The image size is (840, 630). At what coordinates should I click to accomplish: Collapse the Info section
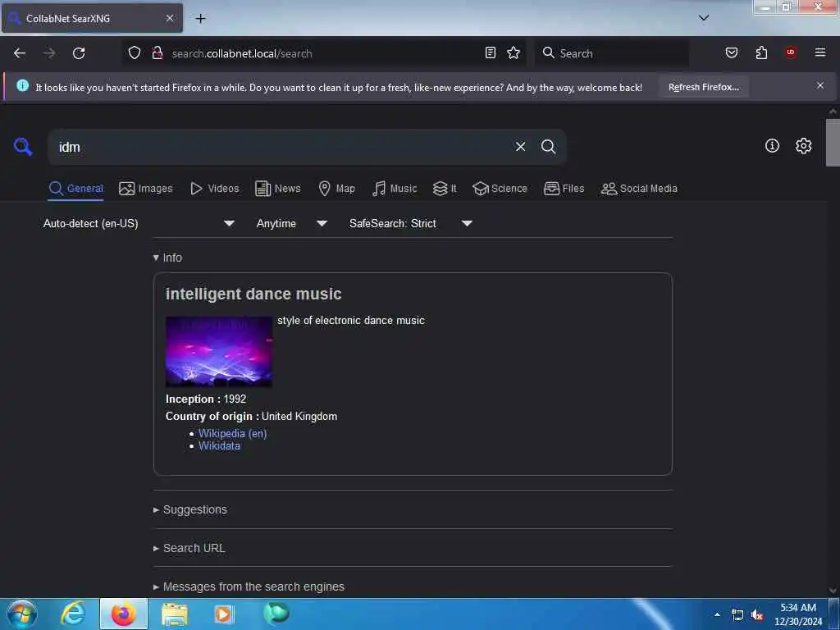[167, 258]
